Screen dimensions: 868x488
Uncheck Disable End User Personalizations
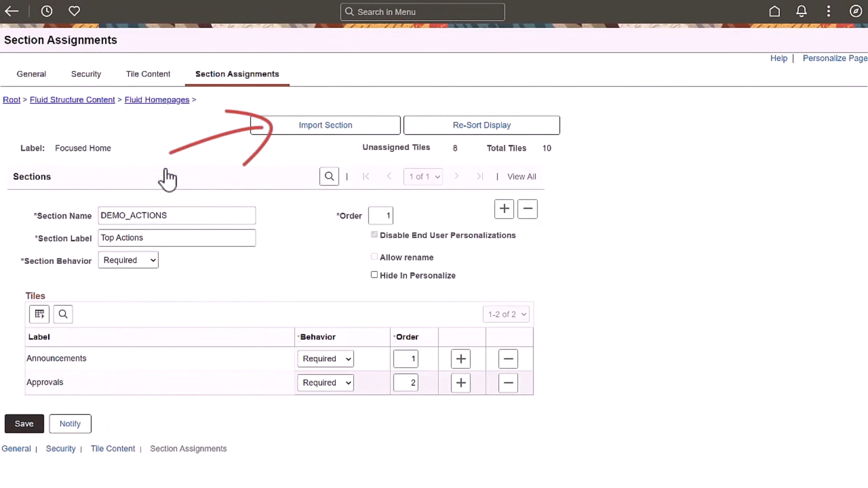point(374,235)
